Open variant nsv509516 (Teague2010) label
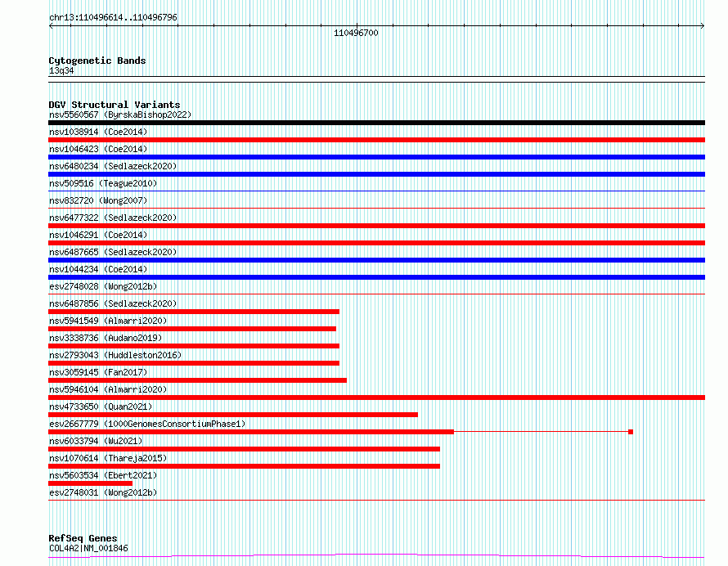The height and width of the screenshot is (566, 728). (103, 183)
